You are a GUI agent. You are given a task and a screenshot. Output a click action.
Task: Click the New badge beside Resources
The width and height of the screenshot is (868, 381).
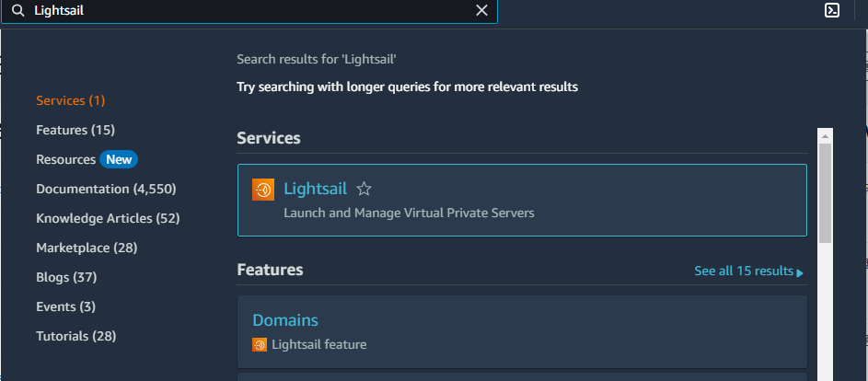119,159
